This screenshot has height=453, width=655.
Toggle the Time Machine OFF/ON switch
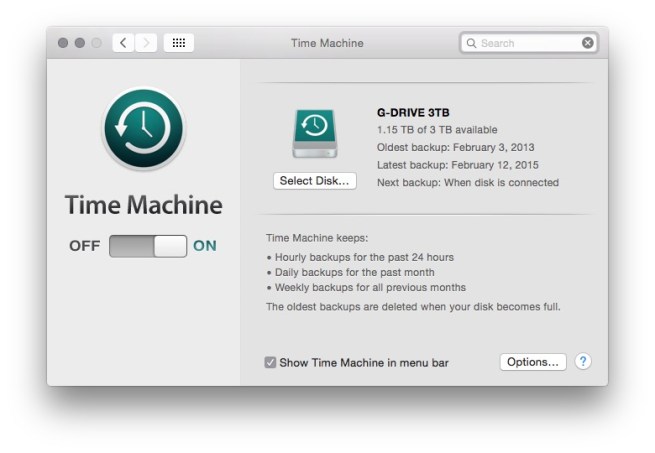pyautogui.click(x=147, y=246)
